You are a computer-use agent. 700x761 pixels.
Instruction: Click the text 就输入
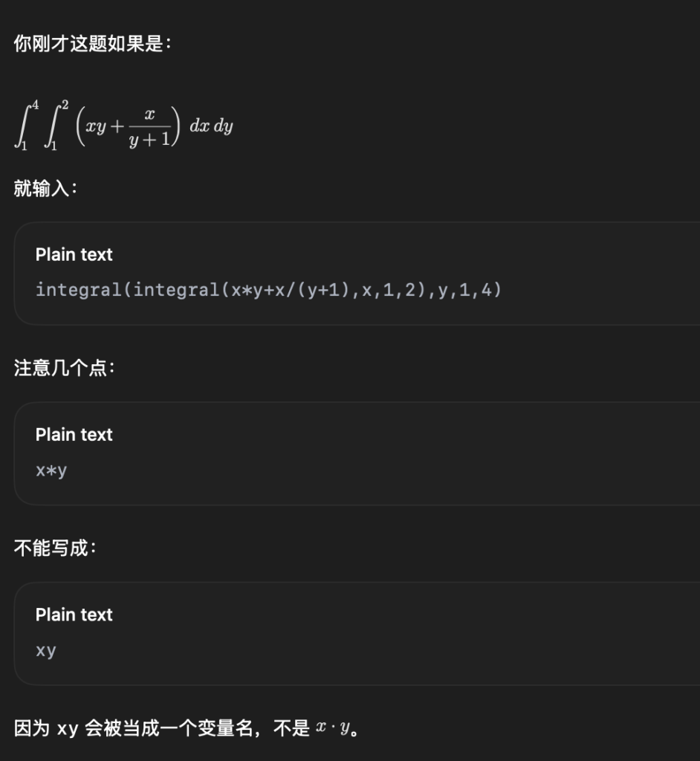(45, 188)
